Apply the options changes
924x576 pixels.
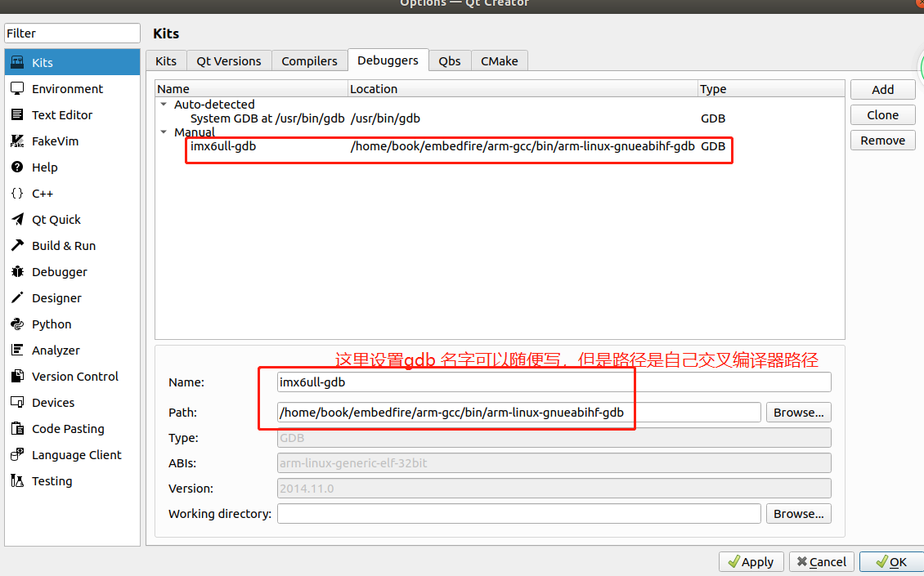point(751,562)
